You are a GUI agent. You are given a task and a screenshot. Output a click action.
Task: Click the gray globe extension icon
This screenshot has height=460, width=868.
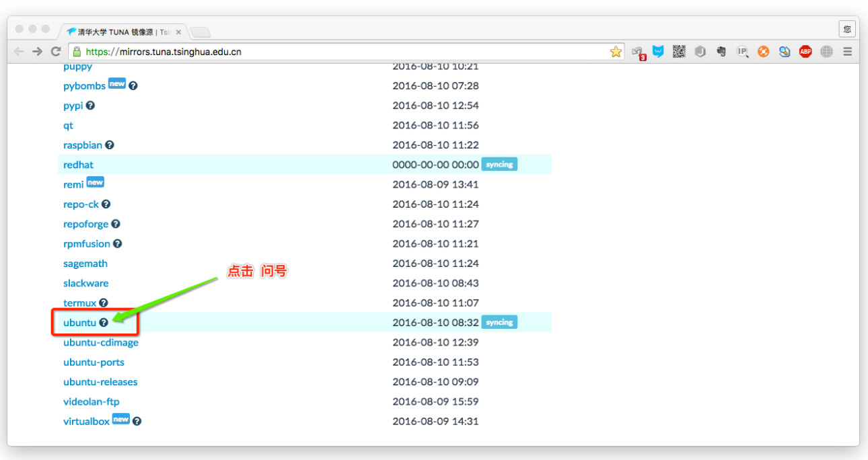coord(826,51)
